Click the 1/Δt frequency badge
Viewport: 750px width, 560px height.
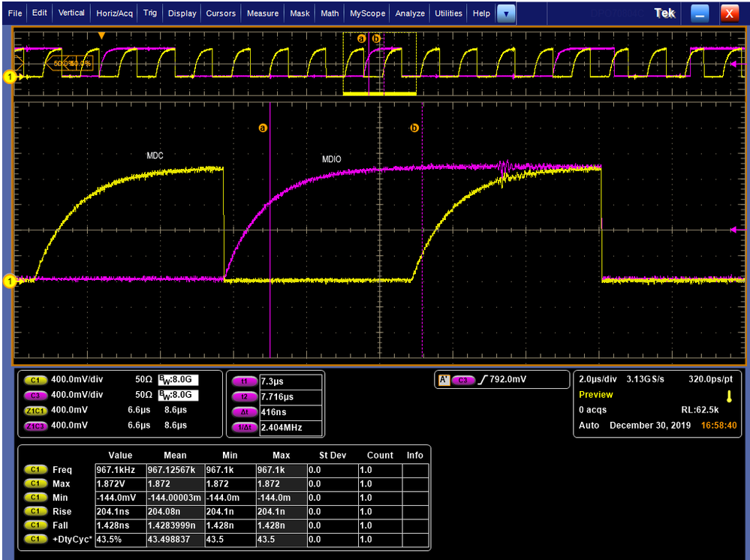tap(244, 426)
